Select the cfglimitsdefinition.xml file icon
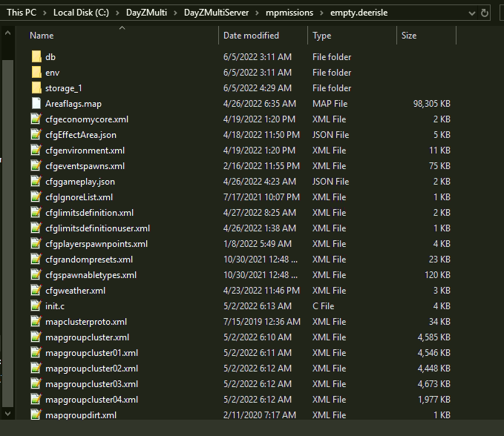This screenshot has width=504, height=436. 36,213
